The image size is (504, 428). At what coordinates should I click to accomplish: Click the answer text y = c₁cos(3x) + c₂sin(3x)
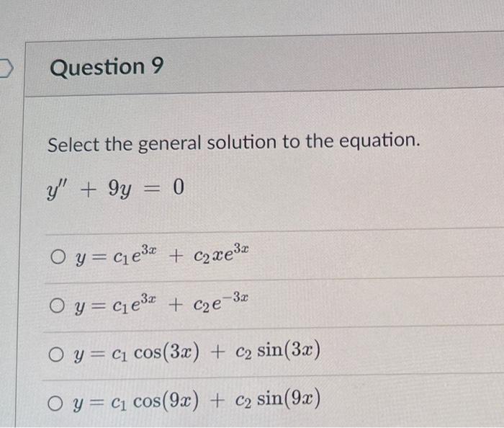(x=197, y=351)
